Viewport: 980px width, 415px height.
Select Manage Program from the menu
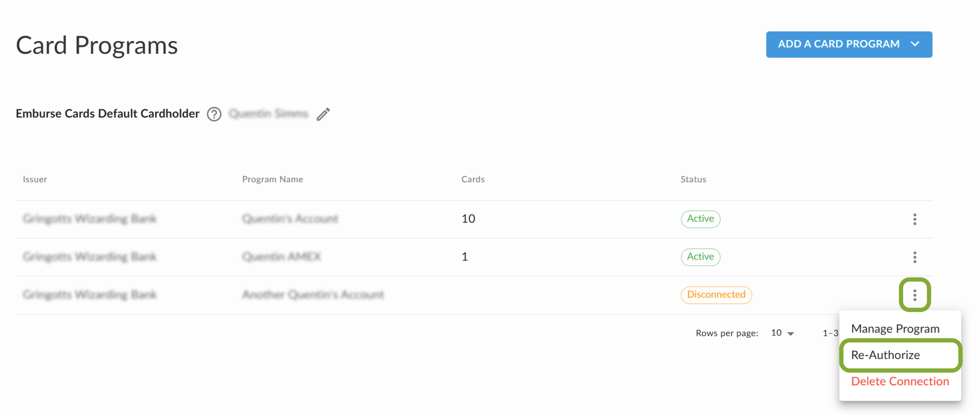click(895, 328)
